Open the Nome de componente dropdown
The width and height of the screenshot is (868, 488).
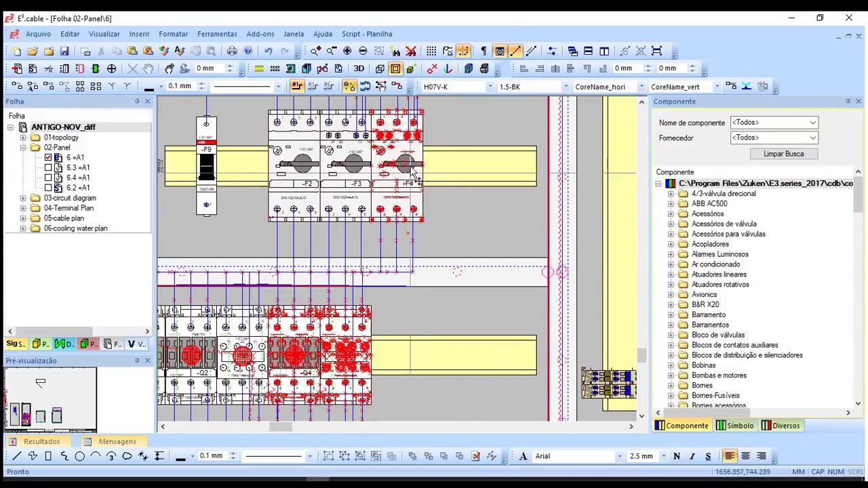774,123
